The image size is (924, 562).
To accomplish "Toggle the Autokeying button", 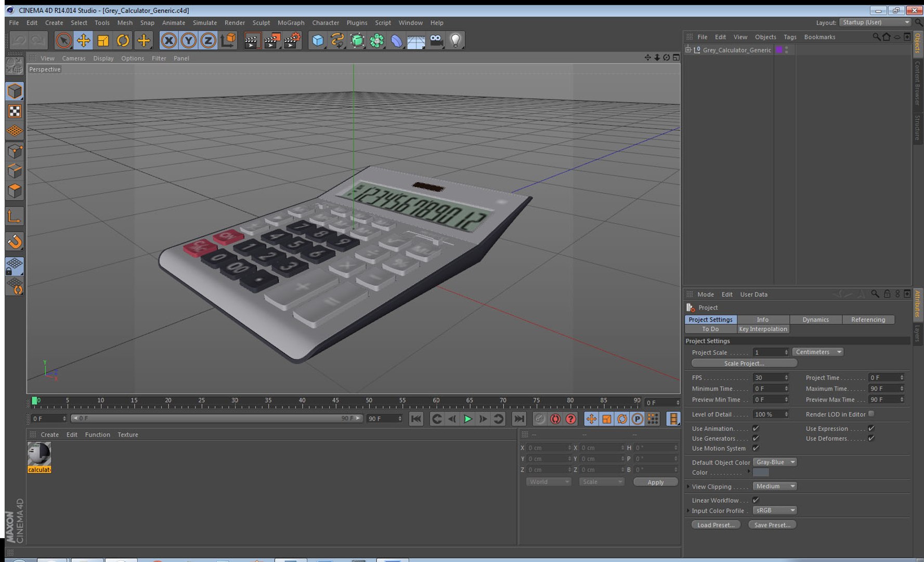I will [x=555, y=419].
